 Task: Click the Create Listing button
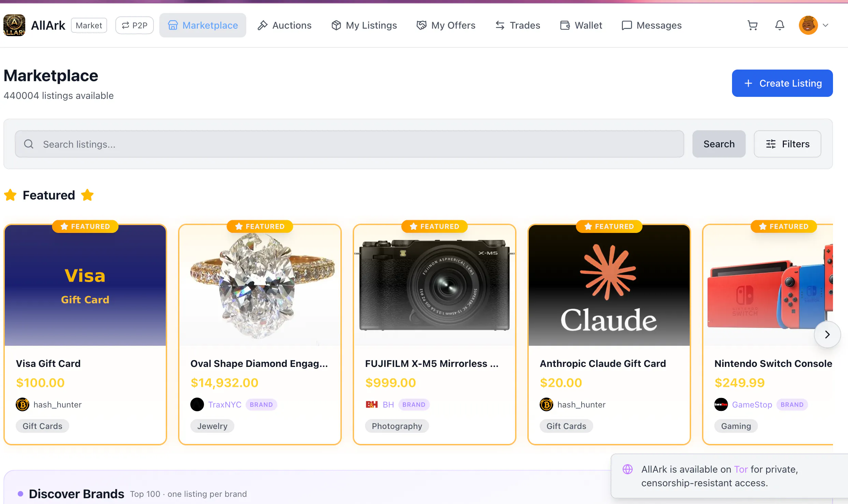[782, 83]
